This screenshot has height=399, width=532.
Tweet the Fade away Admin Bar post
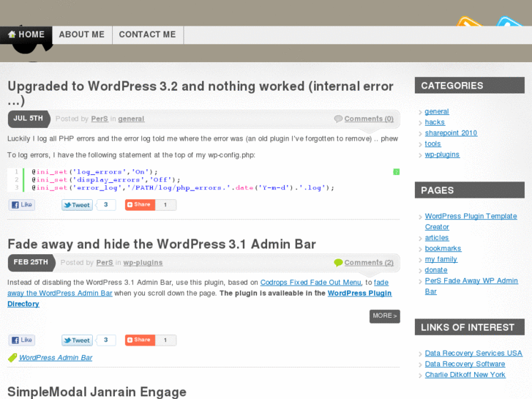pos(77,340)
